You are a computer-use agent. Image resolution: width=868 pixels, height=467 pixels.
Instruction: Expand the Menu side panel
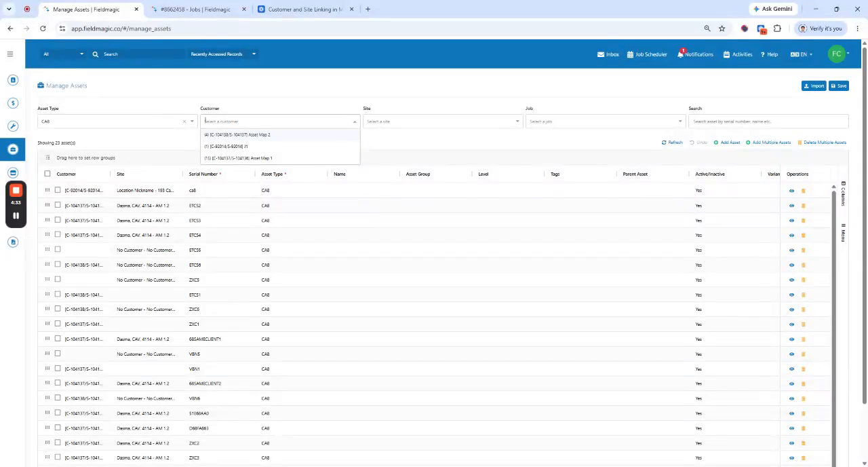(843, 233)
